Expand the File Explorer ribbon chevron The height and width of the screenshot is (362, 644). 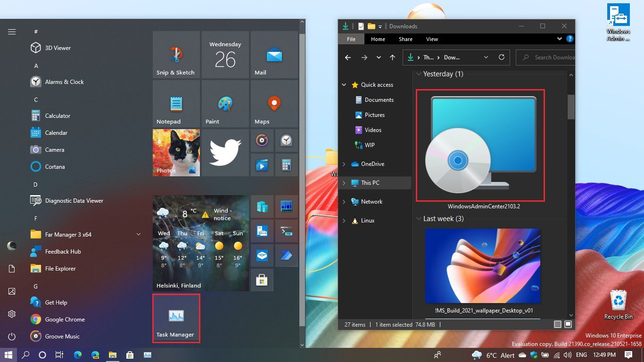[x=559, y=39]
